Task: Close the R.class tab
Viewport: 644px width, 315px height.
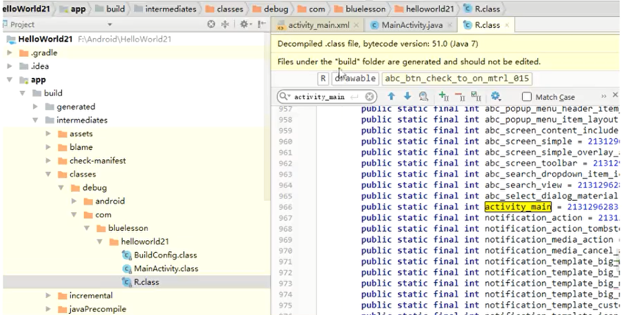Action: click(507, 25)
